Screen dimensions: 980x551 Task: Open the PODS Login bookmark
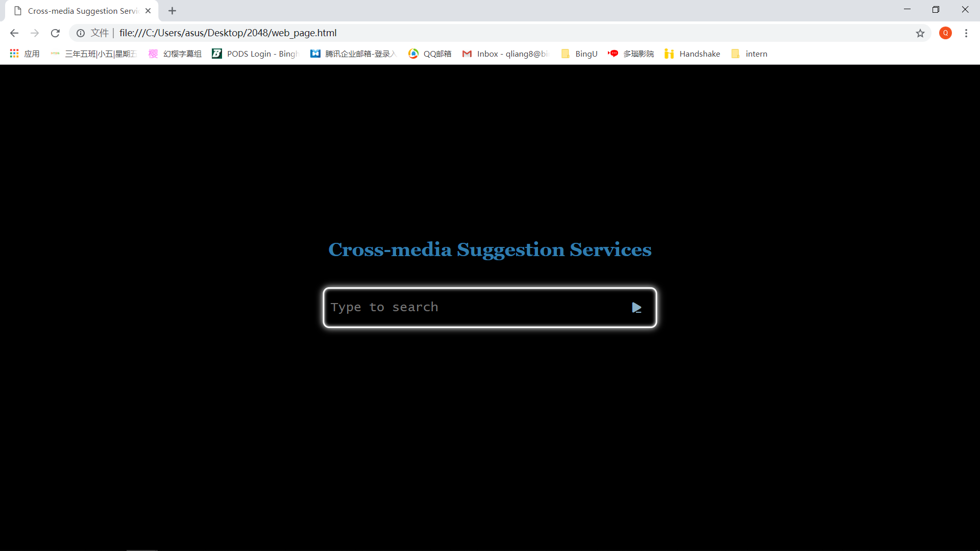pyautogui.click(x=255, y=54)
